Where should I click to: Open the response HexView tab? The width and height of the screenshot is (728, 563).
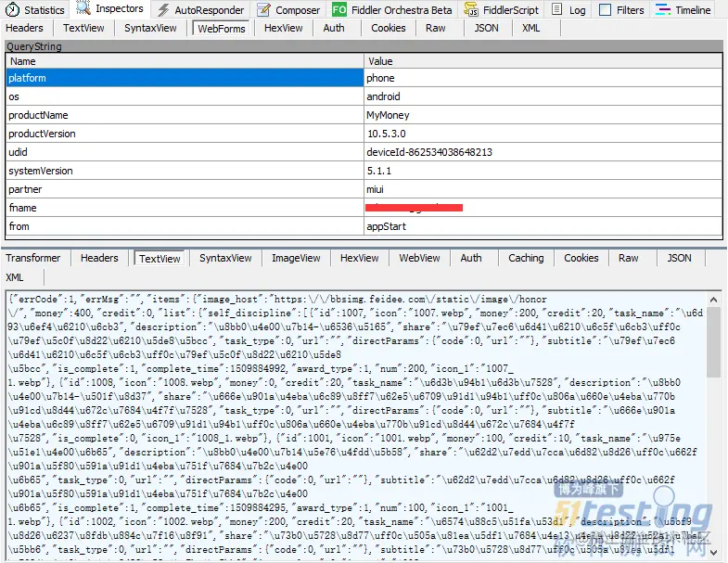click(x=359, y=258)
